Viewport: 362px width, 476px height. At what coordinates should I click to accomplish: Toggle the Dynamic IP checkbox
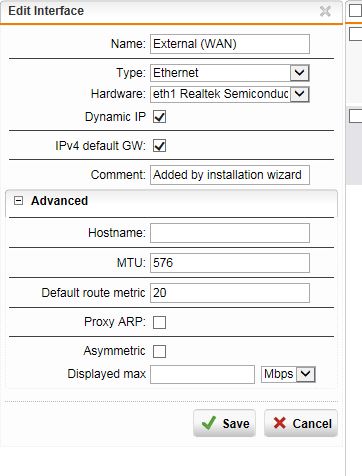pos(159,117)
